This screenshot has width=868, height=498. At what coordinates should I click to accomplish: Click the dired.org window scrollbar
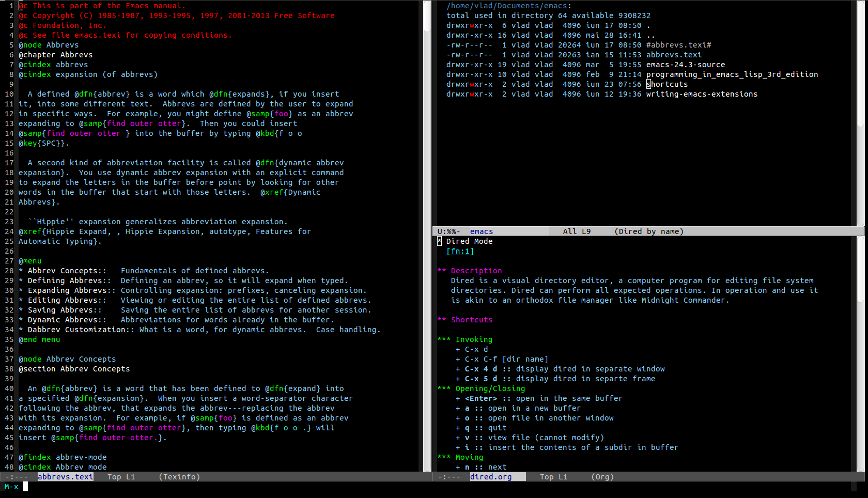tap(861, 354)
